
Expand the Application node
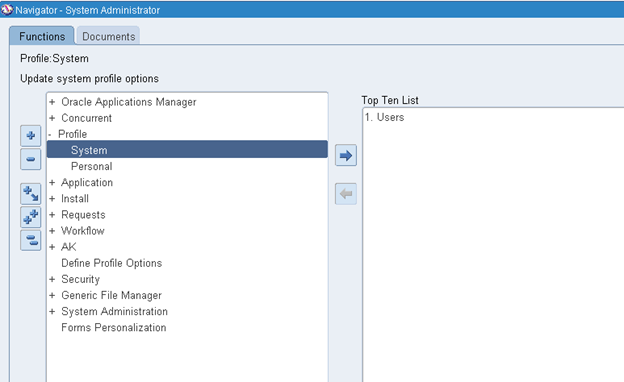[x=52, y=183]
